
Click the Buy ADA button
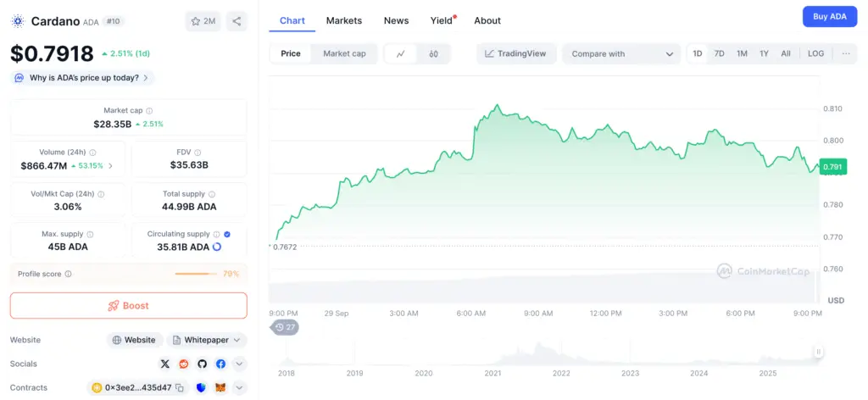pos(829,17)
